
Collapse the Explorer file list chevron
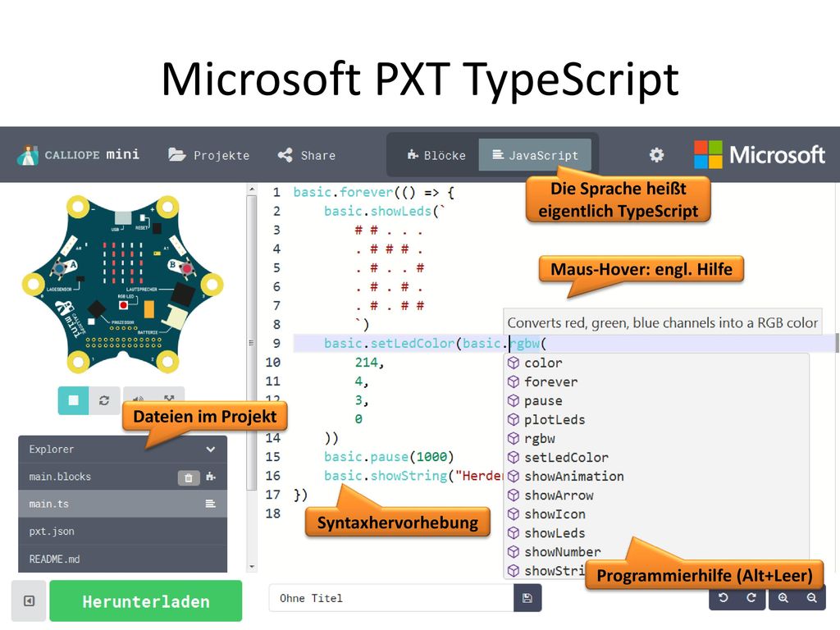tap(211, 450)
